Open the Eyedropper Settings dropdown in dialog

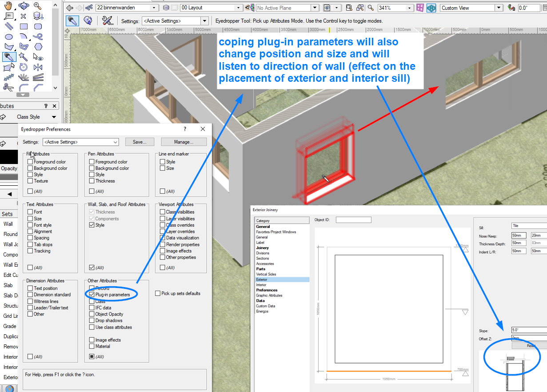pos(81,142)
